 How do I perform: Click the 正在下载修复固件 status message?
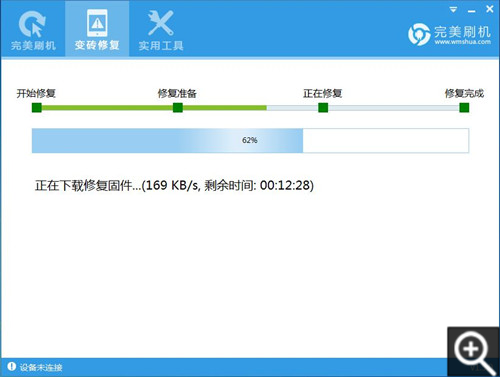[174, 185]
